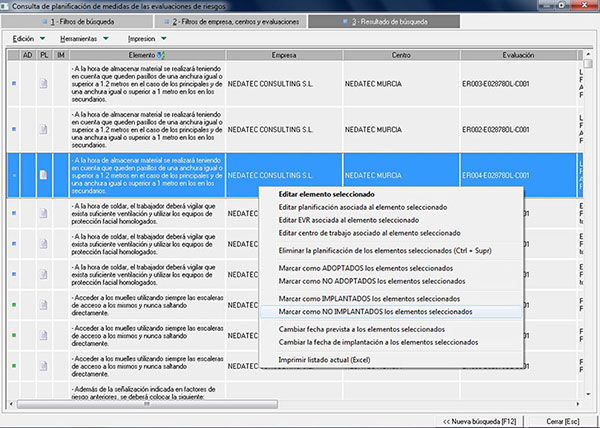Click NEDATEC MURCIA in the ER003 row
This screenshot has height=428, width=600.
(373, 84)
